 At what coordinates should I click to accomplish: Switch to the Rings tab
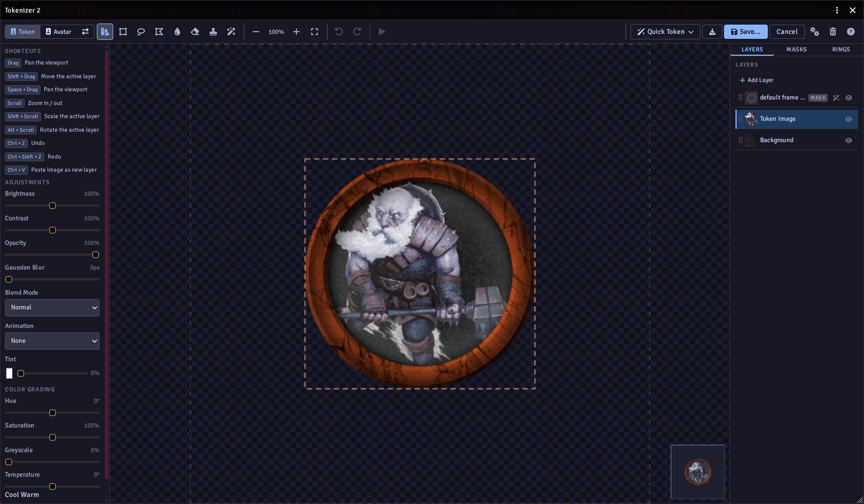[x=841, y=50]
